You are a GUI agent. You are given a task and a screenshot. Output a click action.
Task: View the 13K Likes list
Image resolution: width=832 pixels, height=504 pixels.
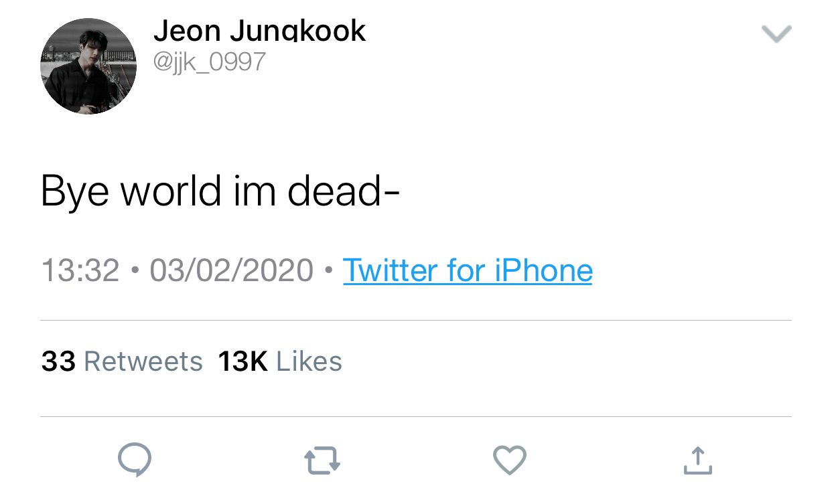pos(280,361)
